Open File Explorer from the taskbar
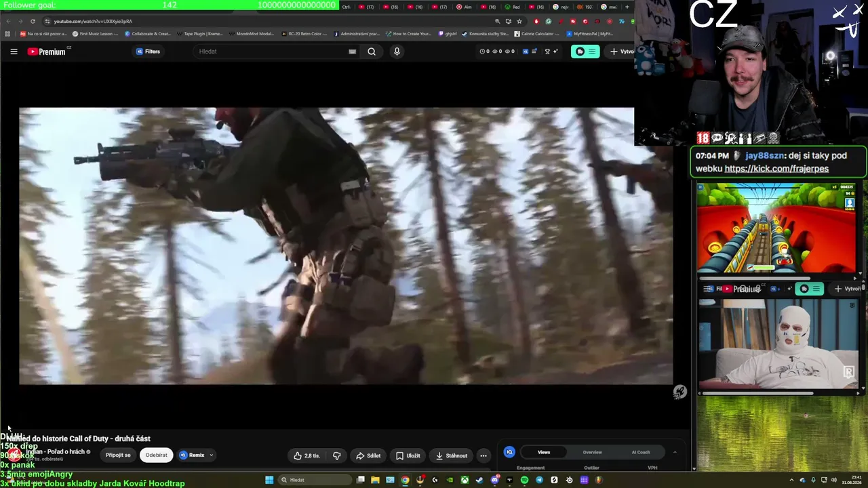Viewport: 868px width, 488px height. coord(375,480)
